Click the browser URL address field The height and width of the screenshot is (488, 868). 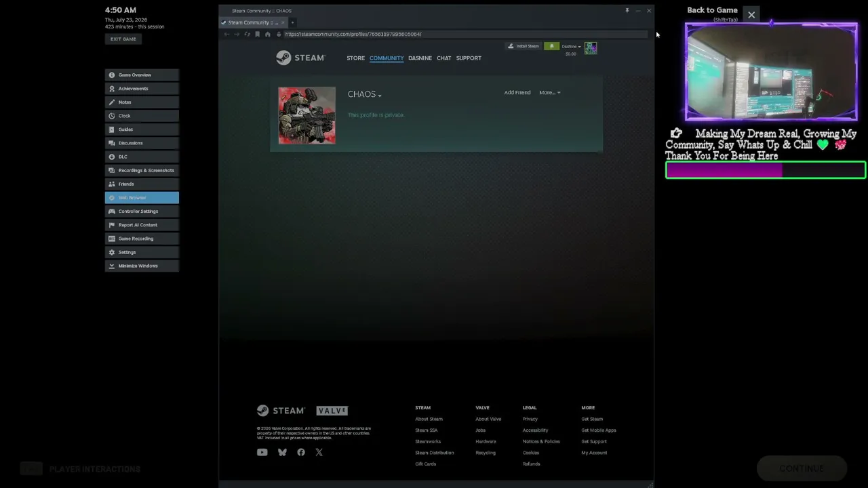pos(465,34)
